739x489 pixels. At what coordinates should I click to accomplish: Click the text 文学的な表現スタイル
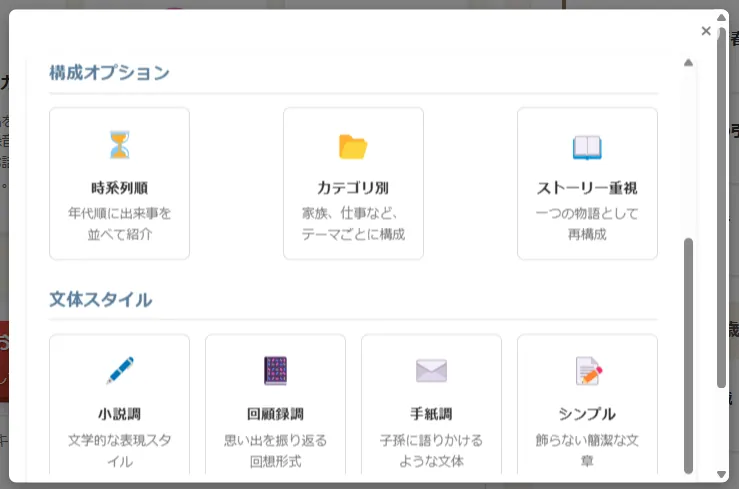[x=120, y=450]
